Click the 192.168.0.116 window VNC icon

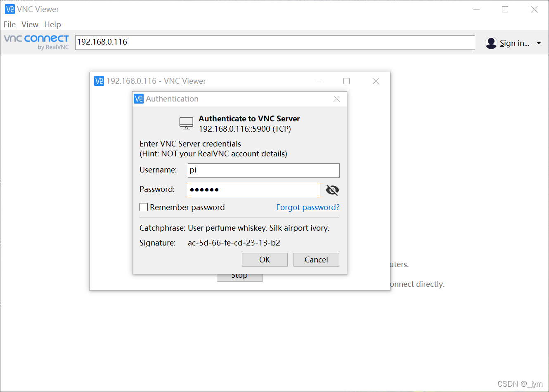click(x=99, y=81)
